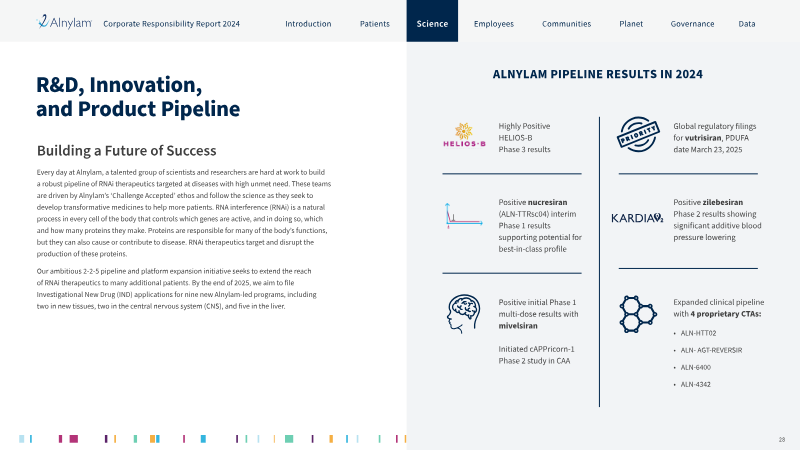The image size is (800, 450).
Task: Click the 'Highly Positive HELIOS-B Phase 3 results' text
Action: [524, 138]
